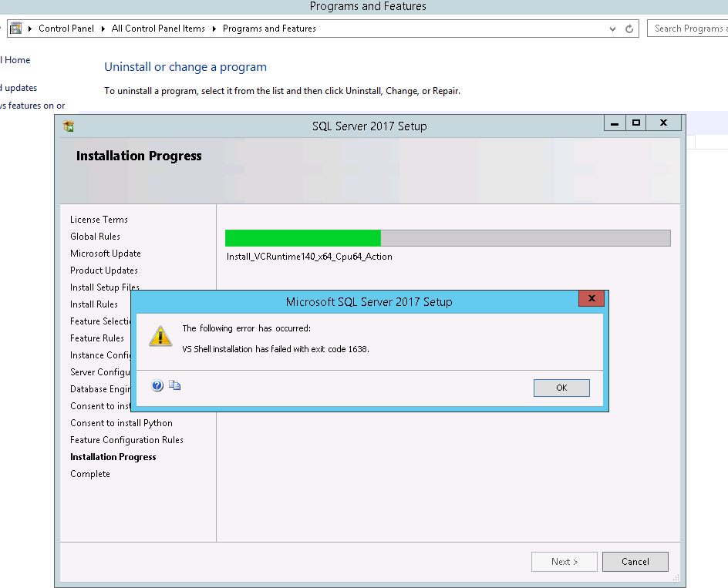Minimize the SQL Server 2017 Setup window
Viewport: 728px width, 588px height.
pyautogui.click(x=614, y=123)
